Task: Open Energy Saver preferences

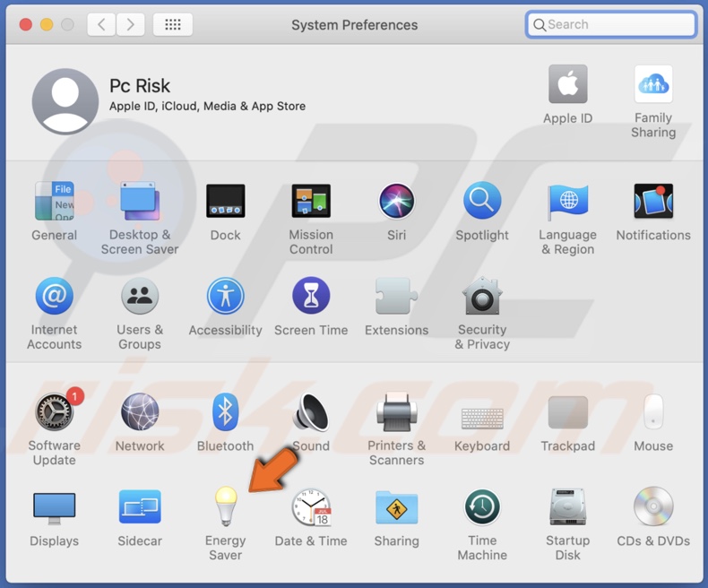Action: 225,509
